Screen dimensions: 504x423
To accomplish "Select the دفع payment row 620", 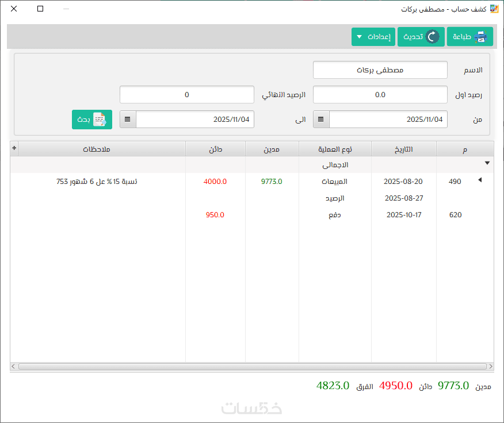I will click(x=252, y=215).
